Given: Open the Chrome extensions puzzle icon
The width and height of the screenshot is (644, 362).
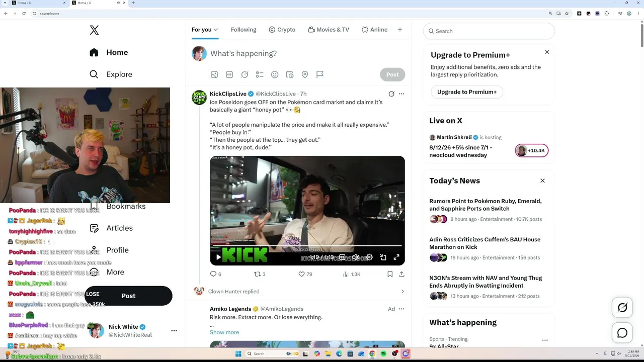Looking at the screenshot, I should point(606,14).
